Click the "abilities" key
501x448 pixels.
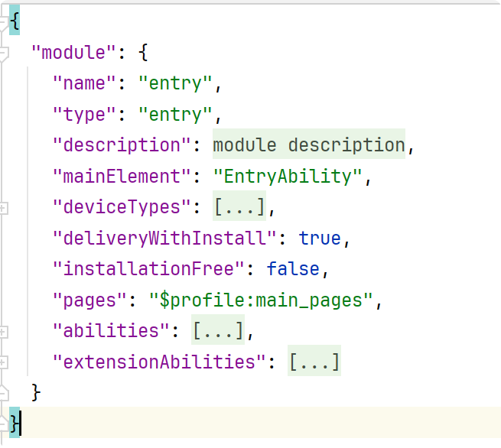(111, 330)
